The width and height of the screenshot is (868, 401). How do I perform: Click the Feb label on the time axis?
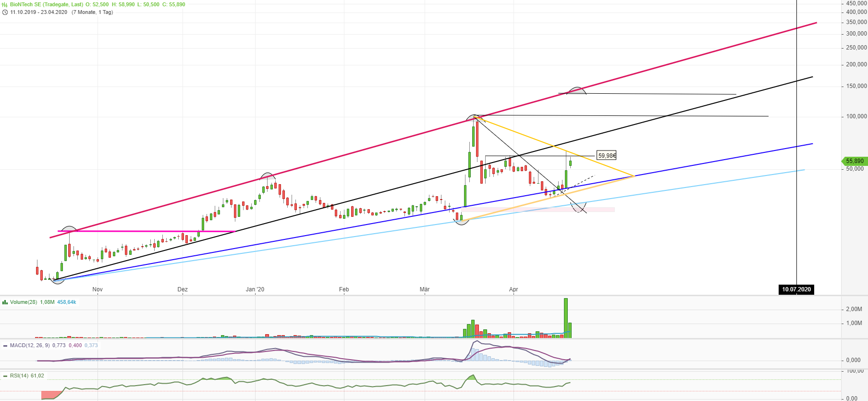coord(344,289)
